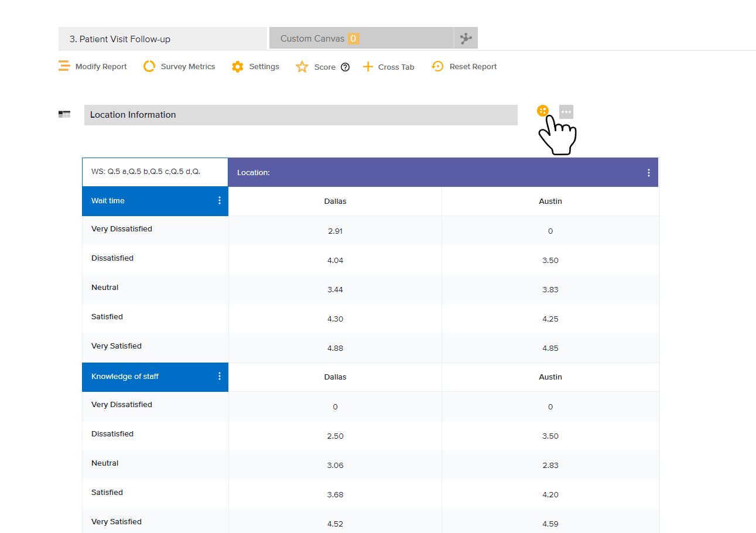Image resolution: width=756 pixels, height=533 pixels.
Task: Click the Settings gear icon
Action: point(237,67)
